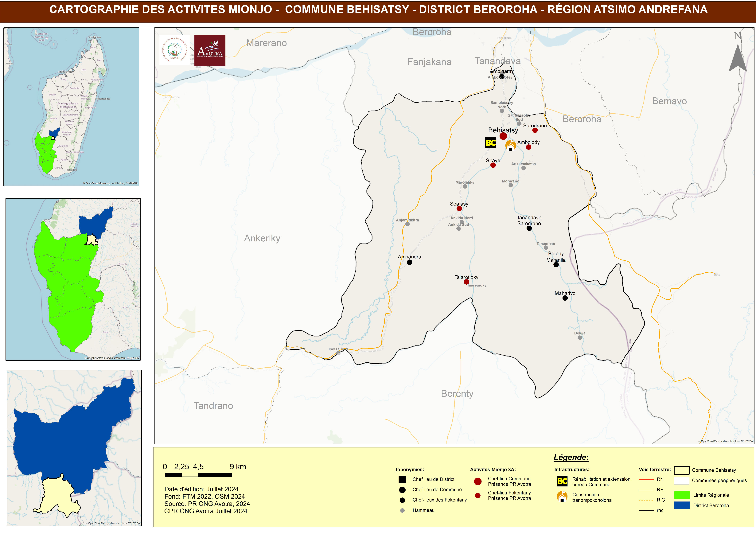Click the red Tsiarotioky marker
The height and width of the screenshot is (534, 756).
click(466, 282)
